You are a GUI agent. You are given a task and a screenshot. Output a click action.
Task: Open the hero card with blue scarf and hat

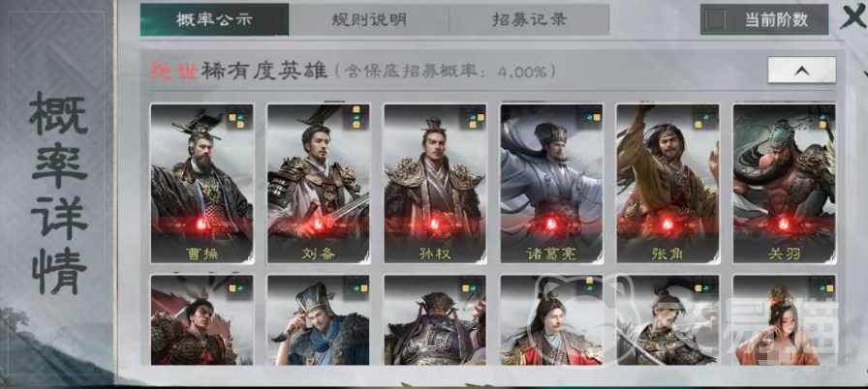point(319,320)
